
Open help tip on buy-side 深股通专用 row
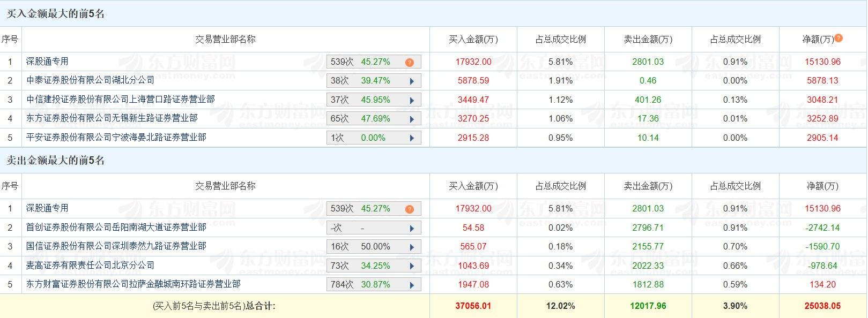tap(410, 62)
